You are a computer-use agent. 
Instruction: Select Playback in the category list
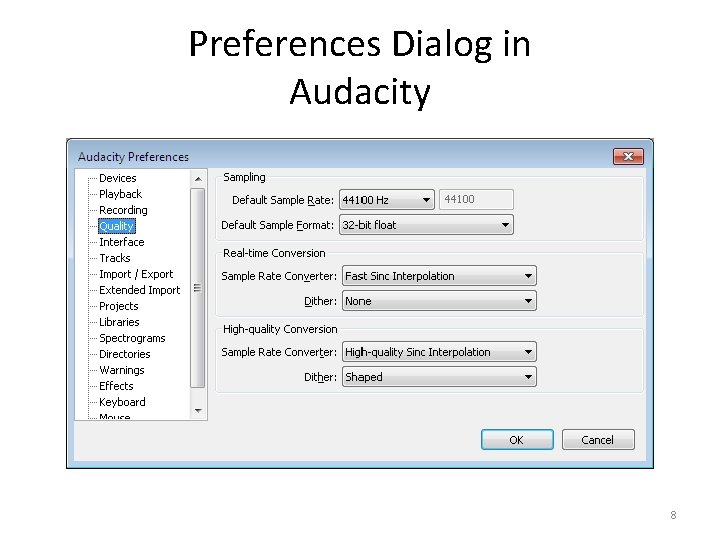pyautogui.click(x=120, y=194)
